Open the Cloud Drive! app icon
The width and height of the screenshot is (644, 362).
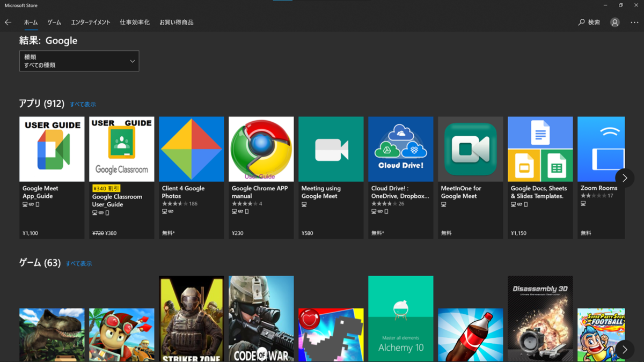click(401, 149)
